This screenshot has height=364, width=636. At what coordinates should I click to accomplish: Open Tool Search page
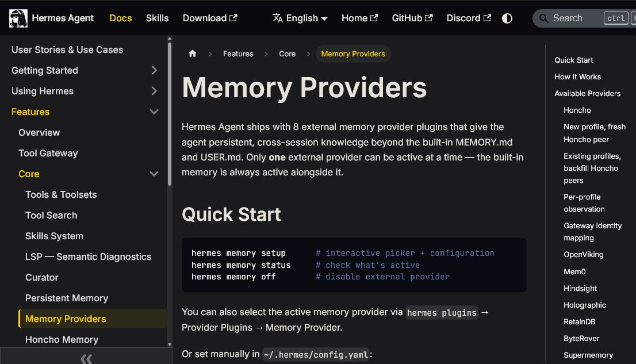[x=51, y=215]
